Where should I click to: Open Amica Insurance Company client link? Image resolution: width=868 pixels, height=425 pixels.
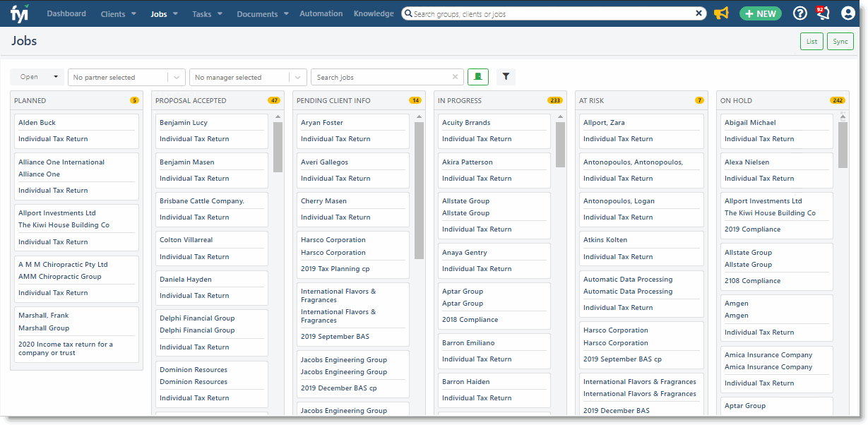click(x=768, y=354)
